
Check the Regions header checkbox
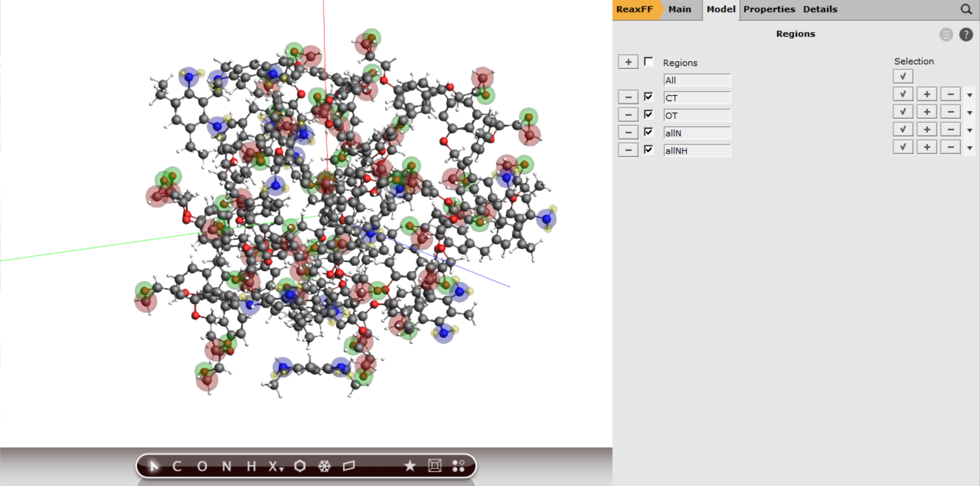click(x=648, y=62)
